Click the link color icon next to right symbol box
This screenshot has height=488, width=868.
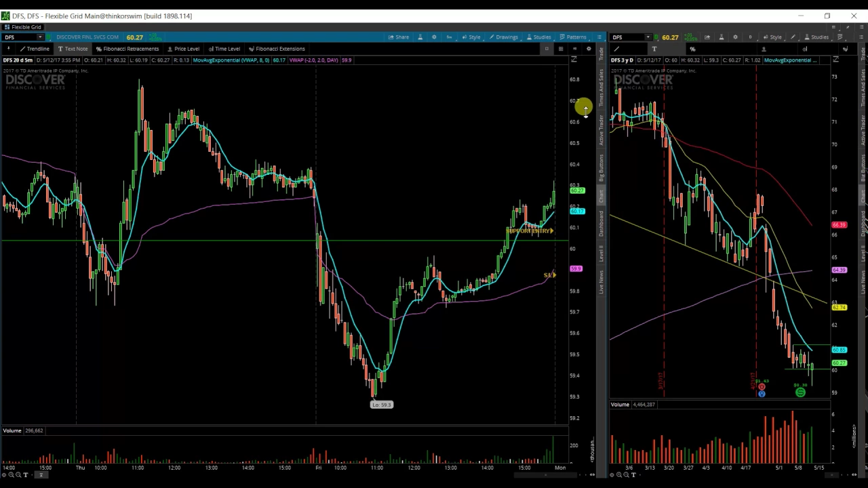[x=656, y=37]
